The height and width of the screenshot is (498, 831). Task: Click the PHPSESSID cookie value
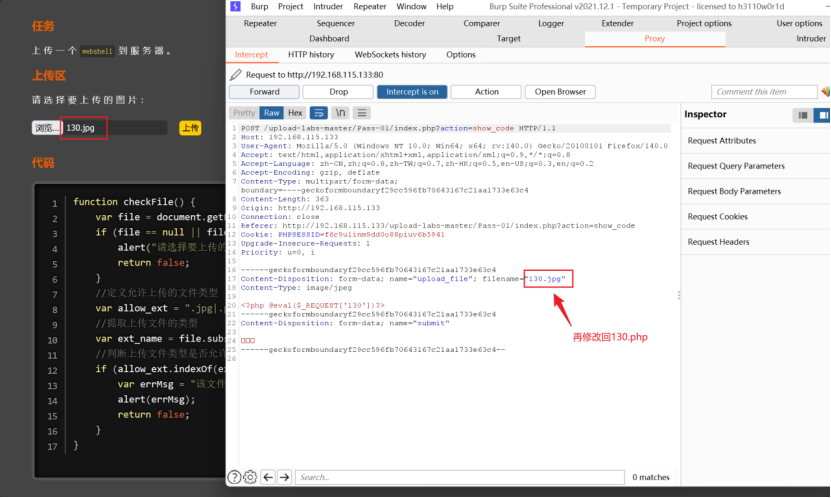(385, 235)
